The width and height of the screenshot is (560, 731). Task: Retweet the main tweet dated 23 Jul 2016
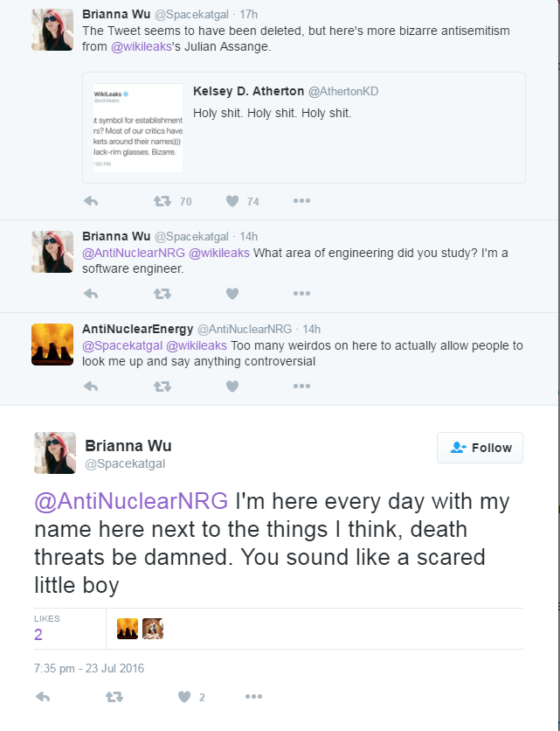coord(114,697)
